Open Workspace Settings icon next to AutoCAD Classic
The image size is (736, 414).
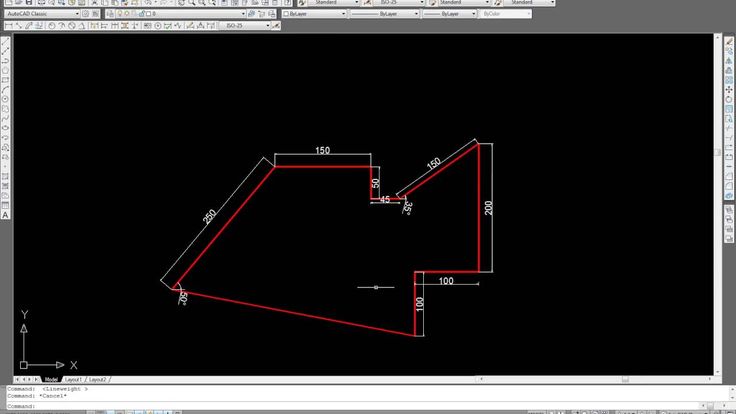(x=85, y=14)
